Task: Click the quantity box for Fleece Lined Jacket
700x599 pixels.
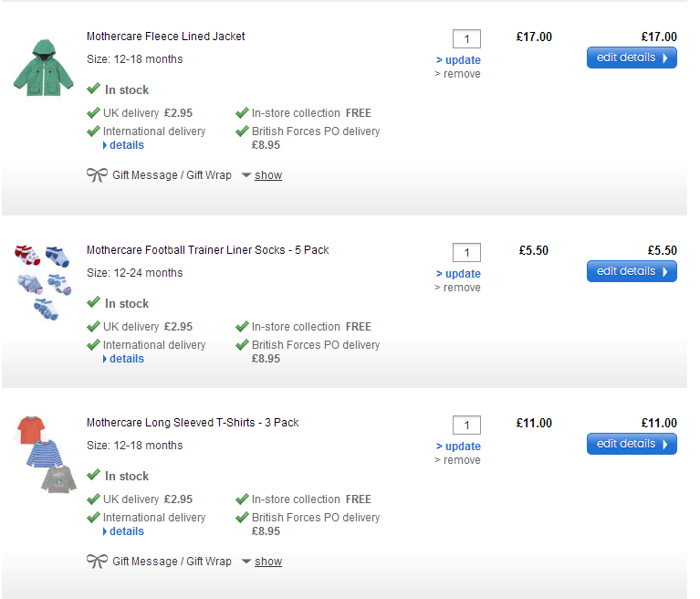Action: coord(466,39)
